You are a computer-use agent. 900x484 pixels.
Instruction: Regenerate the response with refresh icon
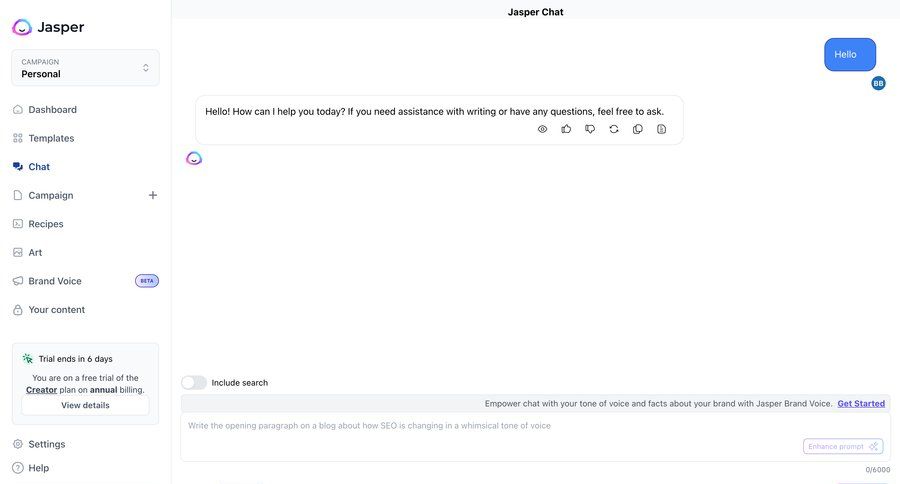pyautogui.click(x=614, y=129)
